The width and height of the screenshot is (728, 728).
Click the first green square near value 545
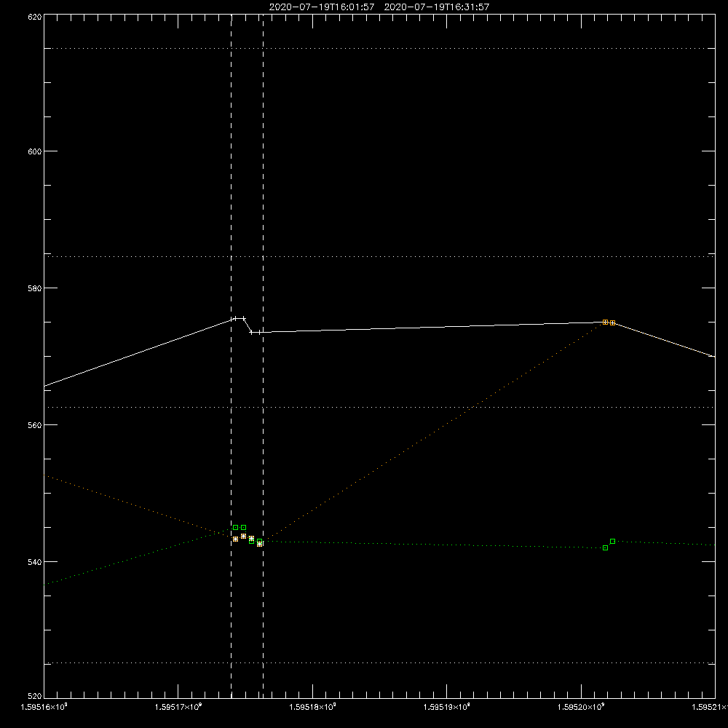tap(235, 527)
